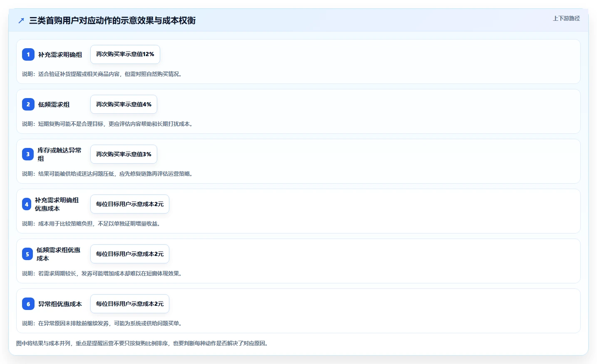Click the label 补充需求明确组 in row 1
Screen dimensions: 597x364
(x=60, y=54)
